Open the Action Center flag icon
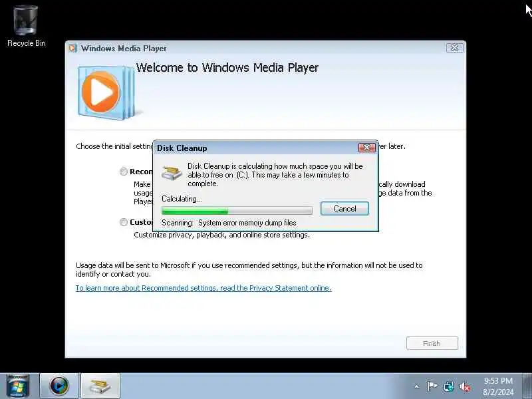 click(x=432, y=386)
